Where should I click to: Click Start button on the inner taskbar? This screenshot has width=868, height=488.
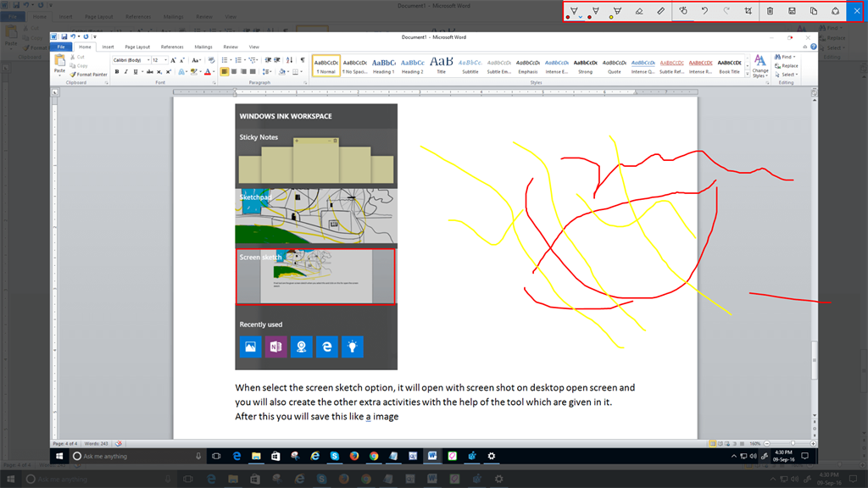click(x=59, y=457)
